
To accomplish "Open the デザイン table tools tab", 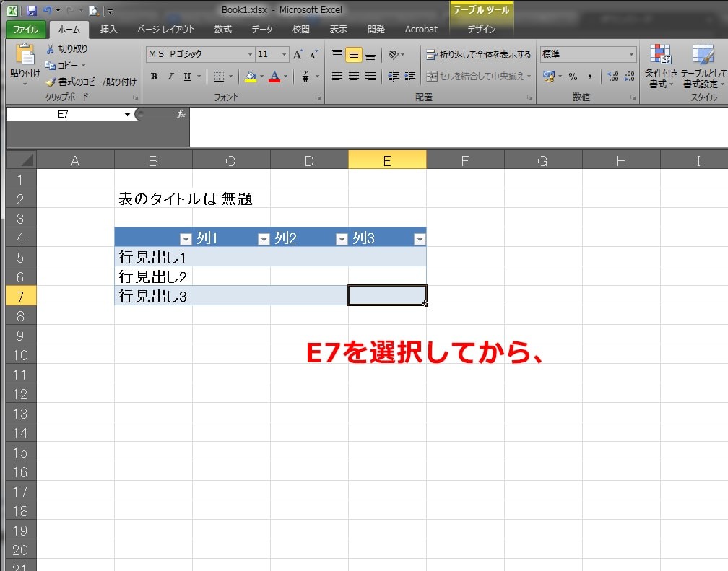I will click(481, 30).
